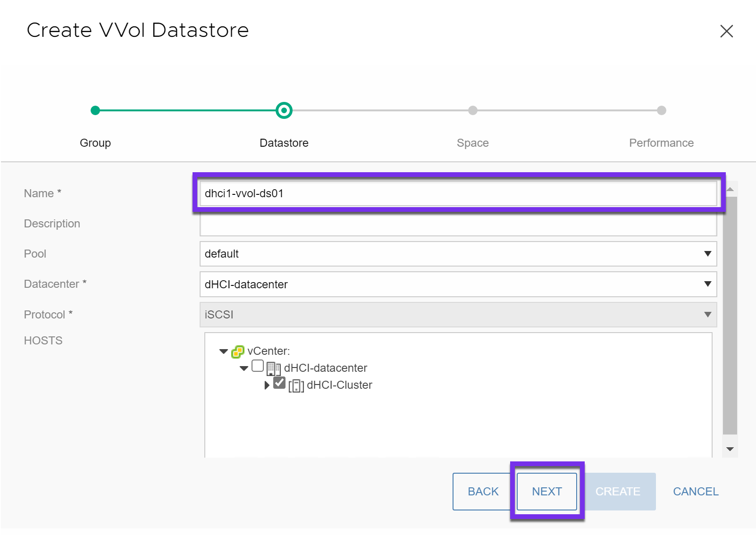This screenshot has width=756, height=535.
Task: Expand the dHCI-Cluster tree node
Action: [267, 385]
